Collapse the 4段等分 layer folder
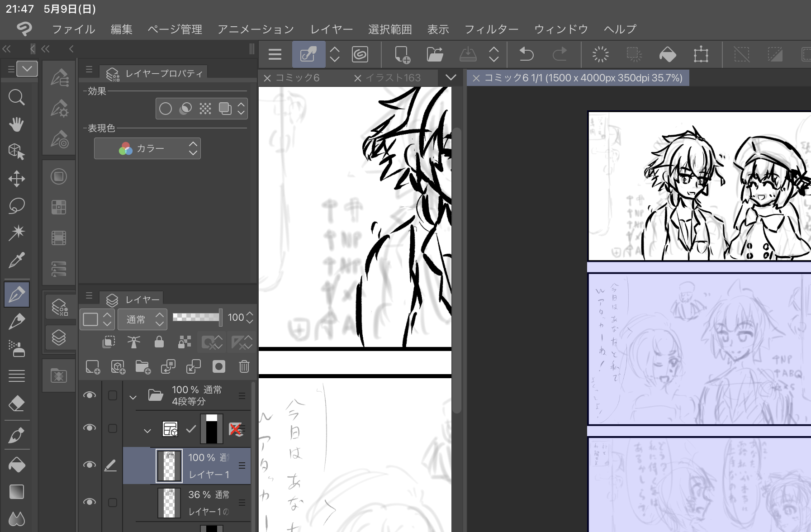The image size is (811, 532). click(x=133, y=397)
